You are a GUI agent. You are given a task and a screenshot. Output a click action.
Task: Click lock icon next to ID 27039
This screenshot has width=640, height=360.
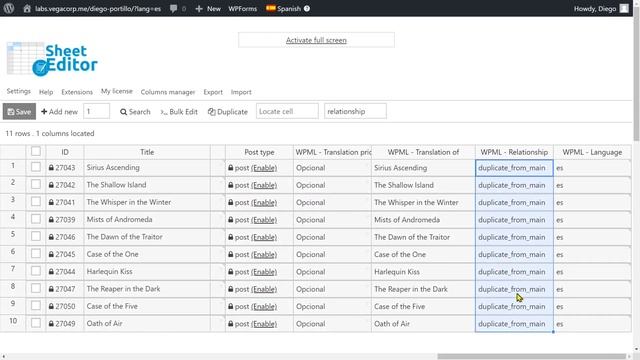(x=51, y=220)
